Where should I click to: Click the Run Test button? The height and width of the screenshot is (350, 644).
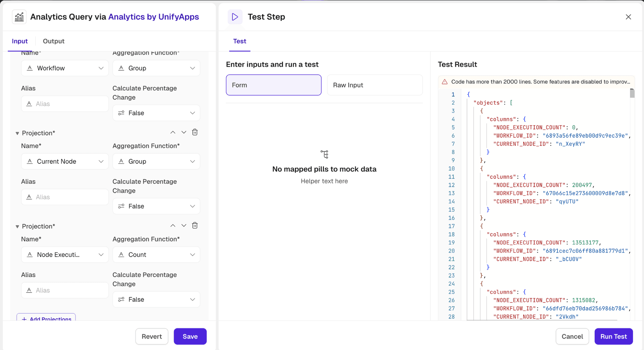coord(613,336)
